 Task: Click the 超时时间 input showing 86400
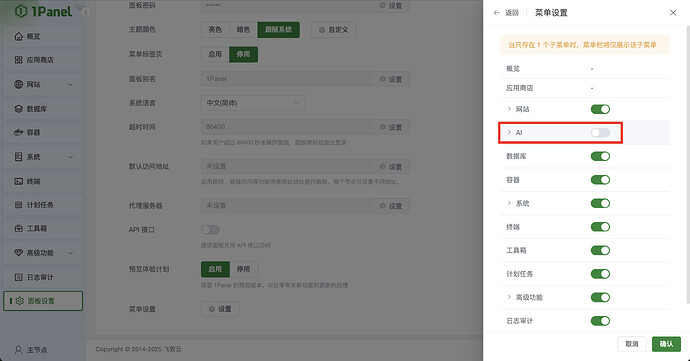pos(286,127)
